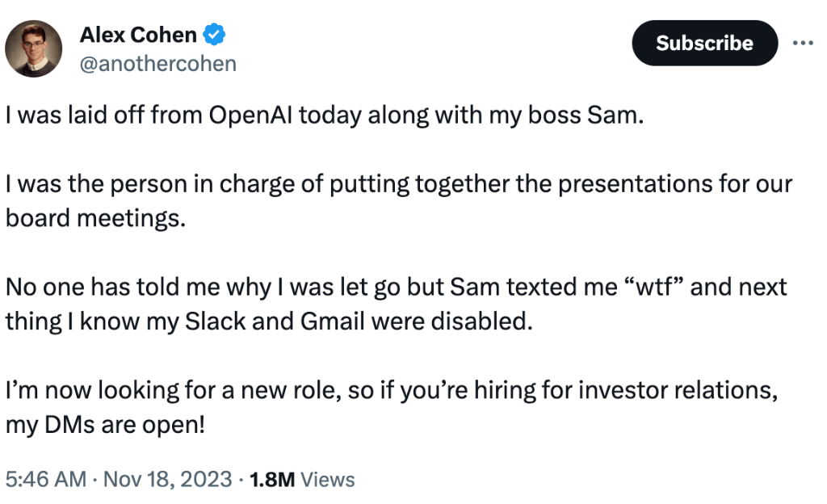Click the 'board meetings.' line of text
Viewport: 827px width, 504px height.
tap(95, 218)
